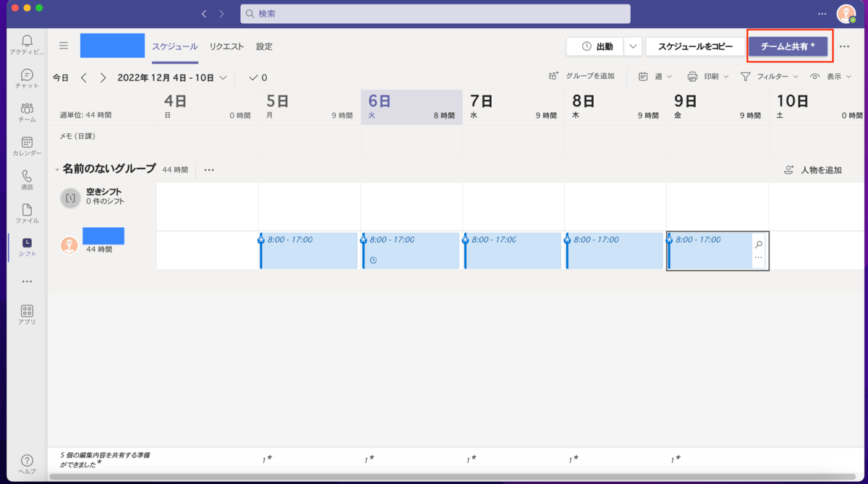
Task: Expand the 出勤 dropdown arrow
Action: click(x=633, y=46)
